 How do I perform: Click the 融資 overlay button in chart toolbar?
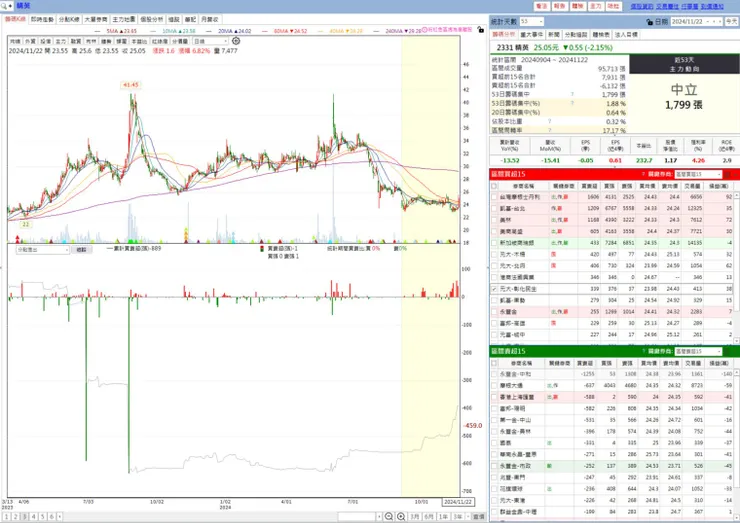pyautogui.click(x=76, y=42)
